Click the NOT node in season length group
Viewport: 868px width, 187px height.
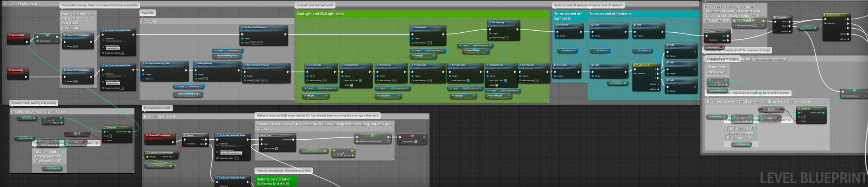tap(771, 109)
